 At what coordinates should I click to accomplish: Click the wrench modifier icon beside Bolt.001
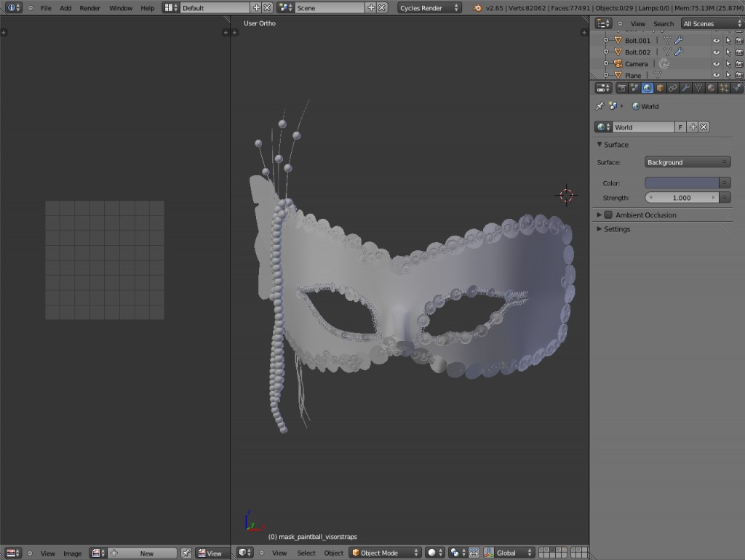pos(679,39)
